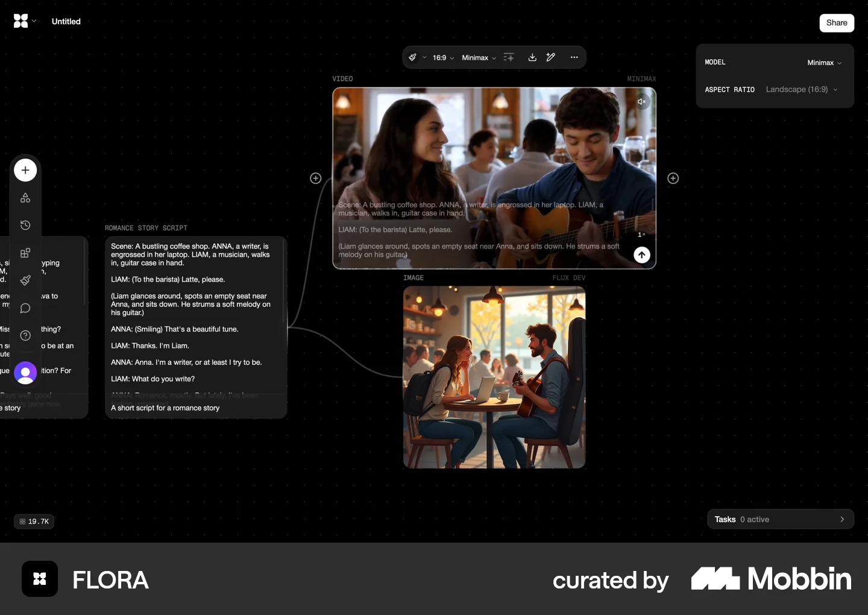Open the Minimax model dropdown in toolbar
868x615 pixels.
[479, 58]
